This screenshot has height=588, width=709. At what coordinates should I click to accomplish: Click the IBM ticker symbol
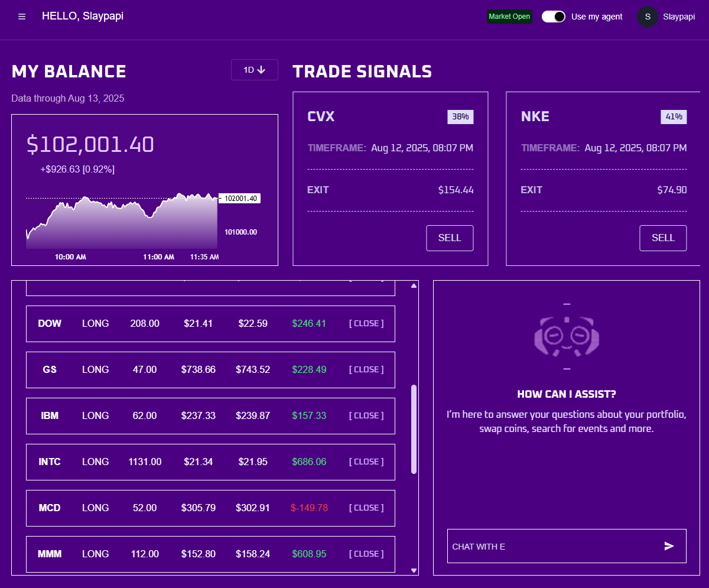click(50, 415)
